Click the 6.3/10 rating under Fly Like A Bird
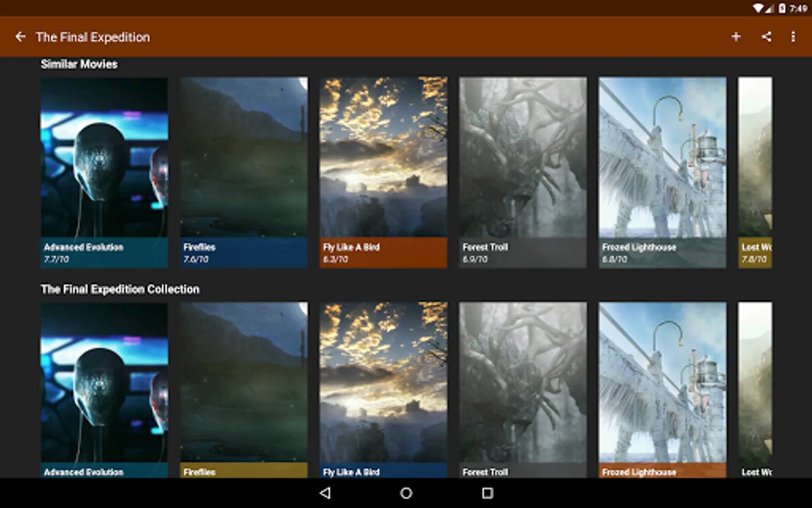This screenshot has width=812, height=508. pyautogui.click(x=336, y=259)
